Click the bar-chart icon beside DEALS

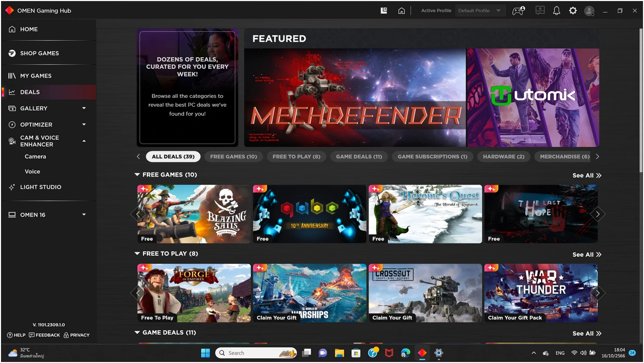coord(12,92)
